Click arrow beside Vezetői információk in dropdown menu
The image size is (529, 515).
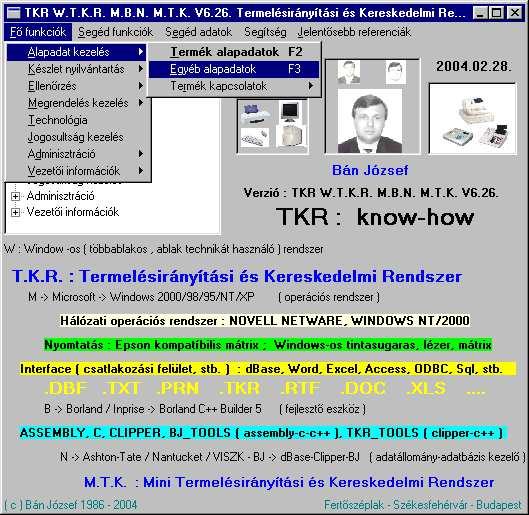click(x=141, y=171)
